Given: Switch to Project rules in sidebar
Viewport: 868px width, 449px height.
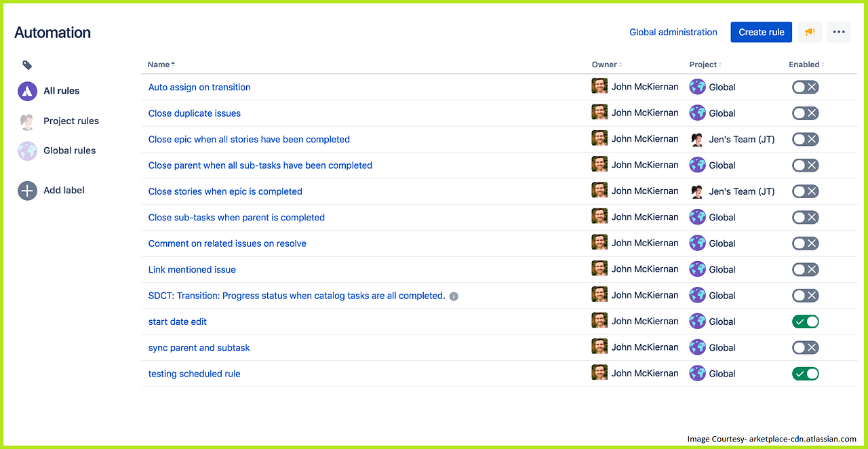Looking at the screenshot, I should 71,121.
